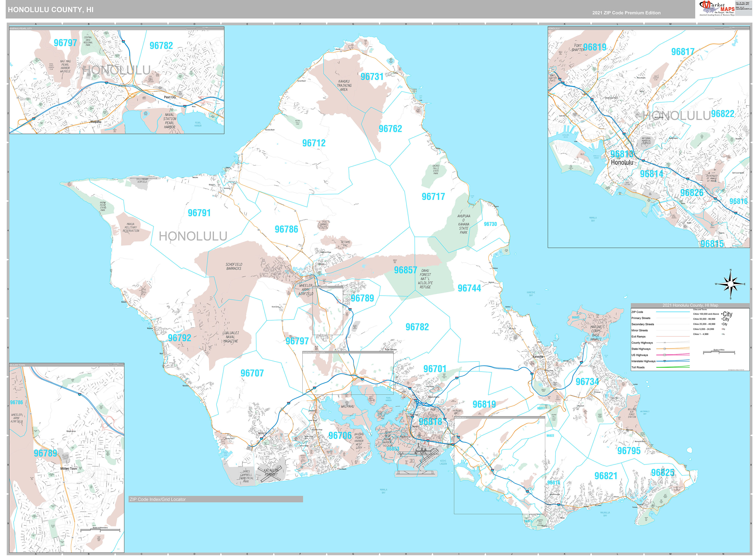
Task: Click "Makua Military Reservation" label
Action: [131, 228]
